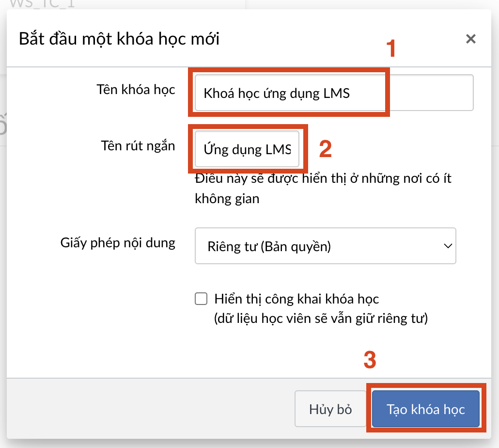Click the 'Giấy phép nội dung' label
This screenshot has height=448, width=499.
[x=118, y=242]
